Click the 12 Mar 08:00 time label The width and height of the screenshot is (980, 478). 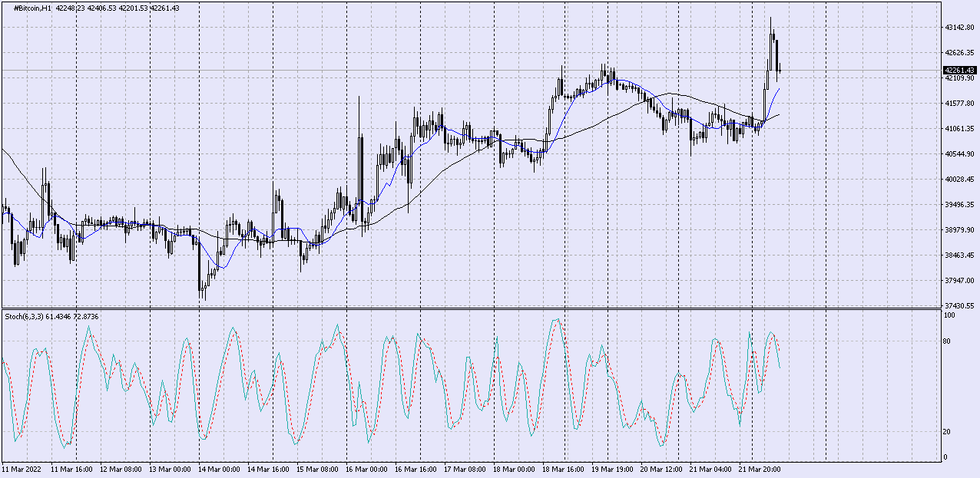tap(121, 468)
